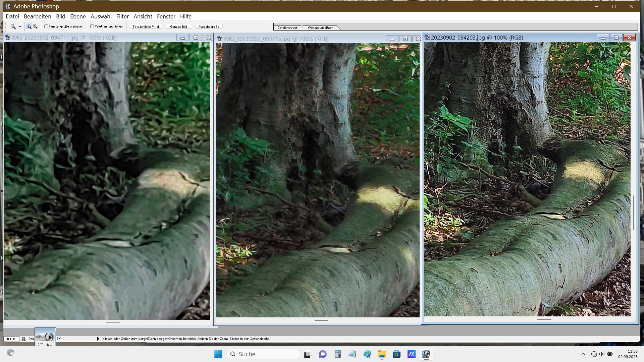The height and width of the screenshot is (362, 644).
Task: Open the Calculator taskbar icon
Action: (337, 354)
